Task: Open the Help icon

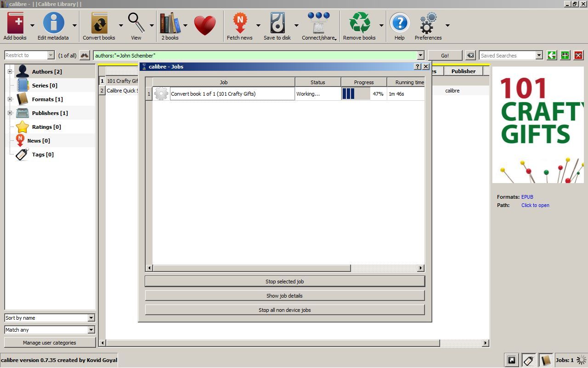Action: pyautogui.click(x=400, y=24)
